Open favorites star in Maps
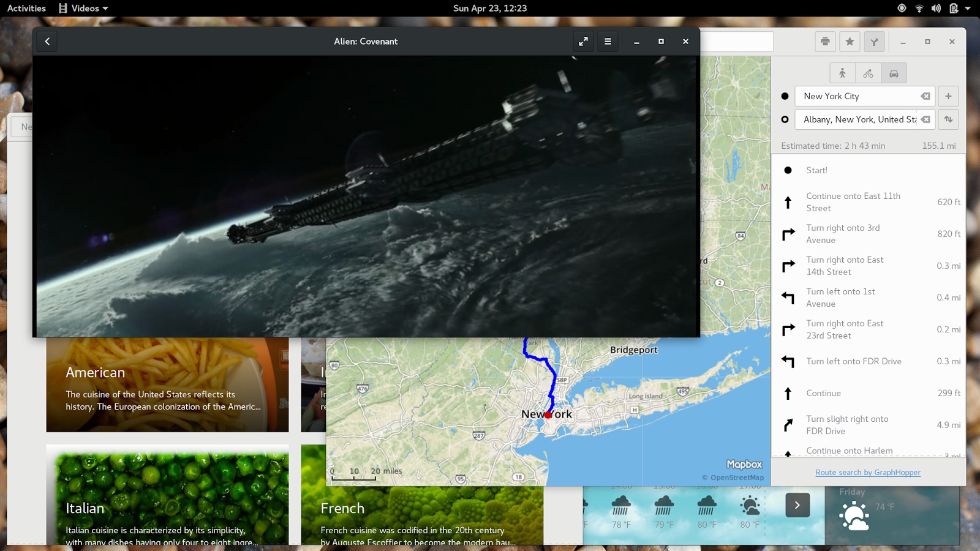Viewport: 980px width, 551px height. (x=850, y=42)
